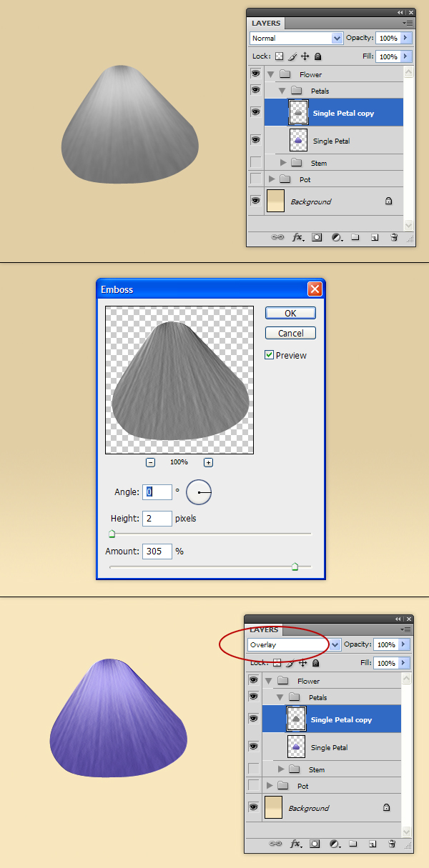Open the panel options menu of the Overlay-mode Layers panel
Viewport: 429px width, 868px height.
pos(407,629)
